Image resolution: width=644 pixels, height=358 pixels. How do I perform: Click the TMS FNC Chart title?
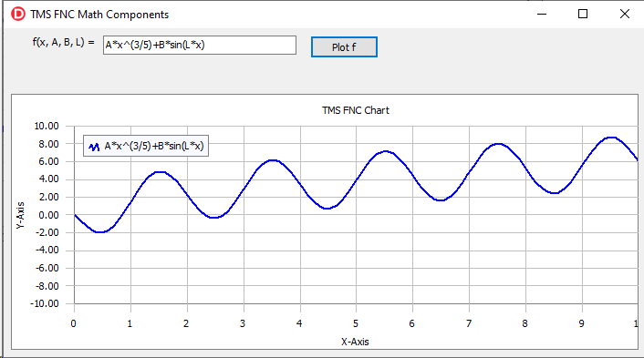tap(355, 110)
